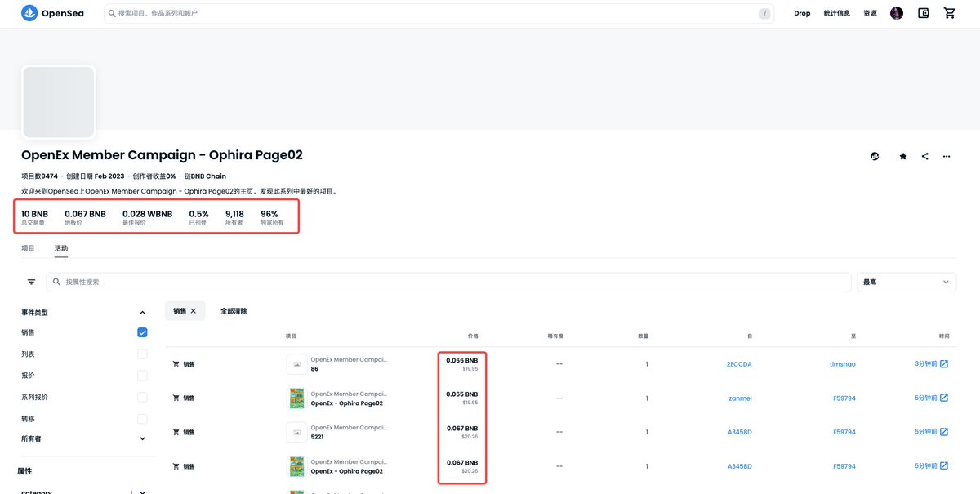Check the 转移 event type checkbox
This screenshot has width=980, height=494.
click(x=142, y=419)
